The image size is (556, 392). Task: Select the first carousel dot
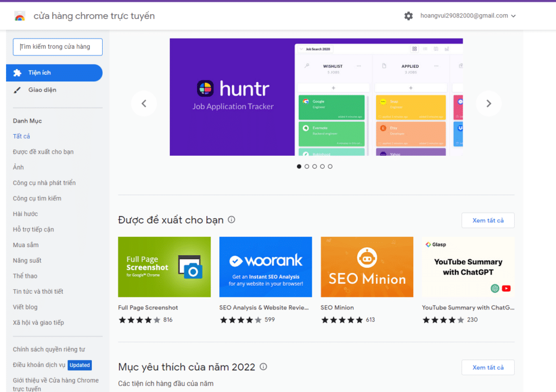(x=299, y=166)
